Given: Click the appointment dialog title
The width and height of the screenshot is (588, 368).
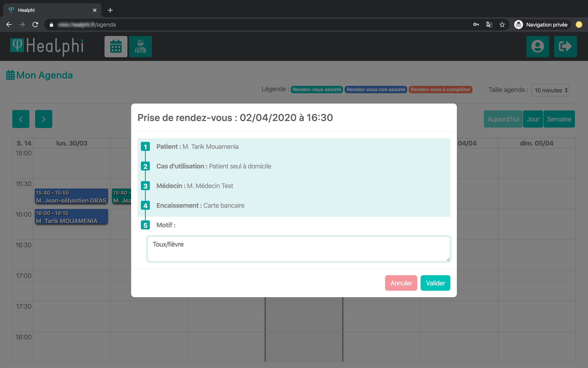Looking at the screenshot, I should click(x=235, y=118).
